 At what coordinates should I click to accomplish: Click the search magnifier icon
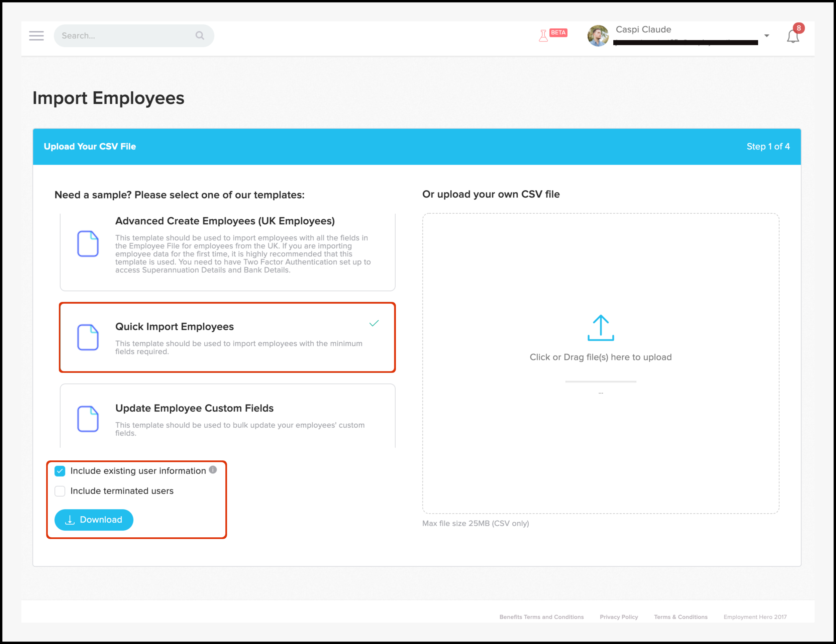coord(199,35)
